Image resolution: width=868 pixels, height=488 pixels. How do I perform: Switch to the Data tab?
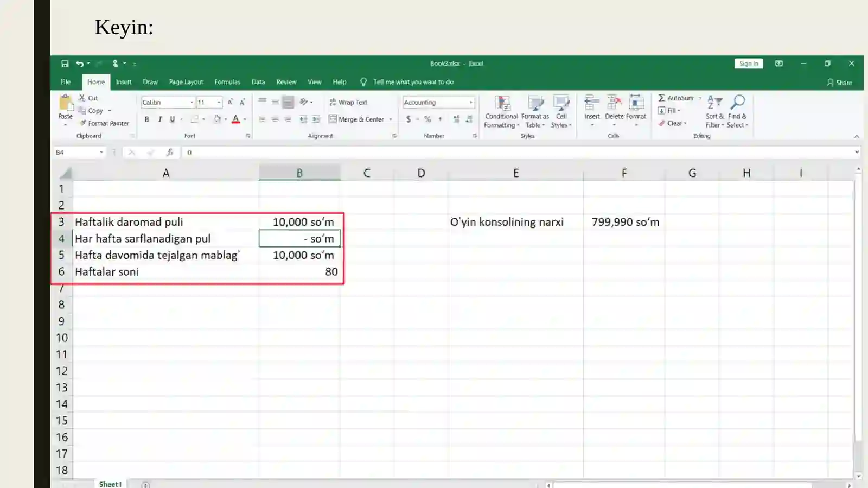click(258, 82)
